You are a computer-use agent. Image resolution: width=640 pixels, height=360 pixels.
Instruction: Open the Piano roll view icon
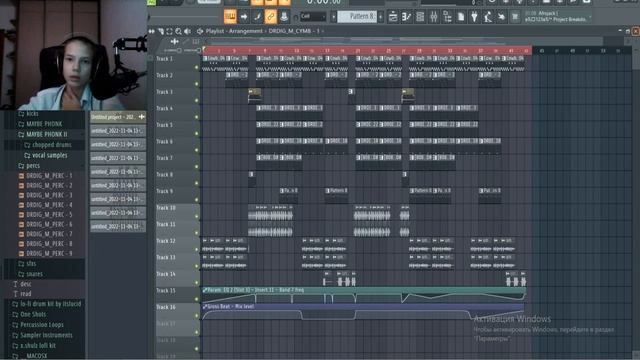click(407, 17)
